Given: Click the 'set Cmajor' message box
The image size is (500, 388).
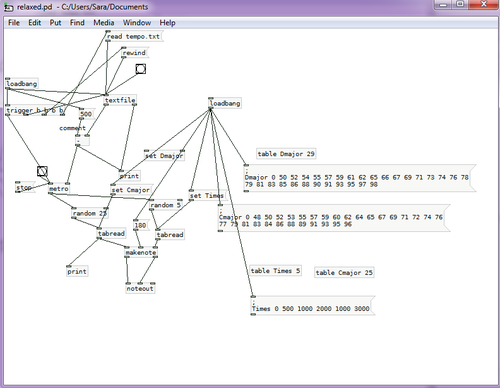Looking at the screenshot, I should tap(131, 190).
